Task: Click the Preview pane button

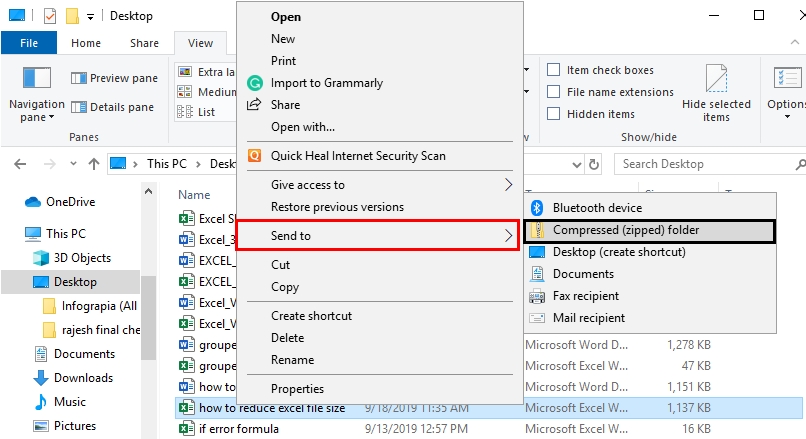Action: (x=114, y=78)
